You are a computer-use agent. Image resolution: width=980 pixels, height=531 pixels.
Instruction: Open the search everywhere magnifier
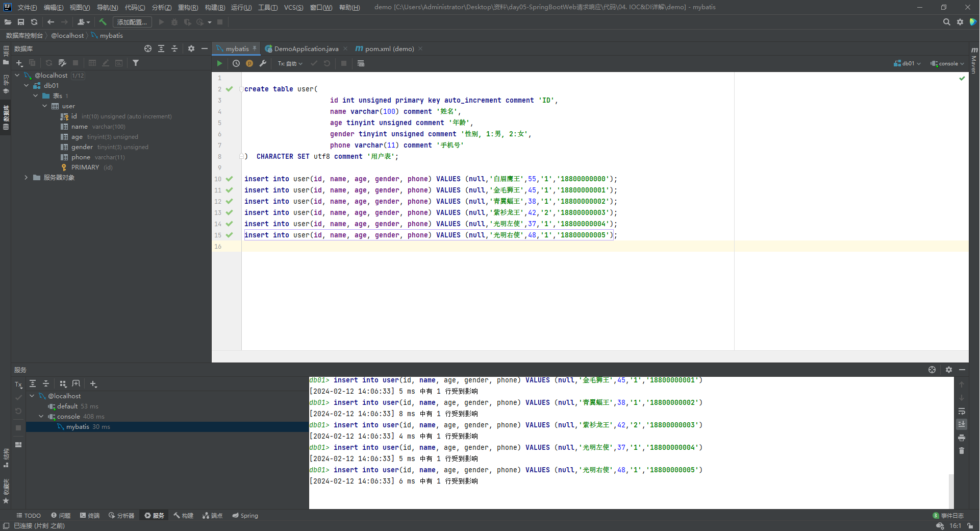pyautogui.click(x=946, y=22)
